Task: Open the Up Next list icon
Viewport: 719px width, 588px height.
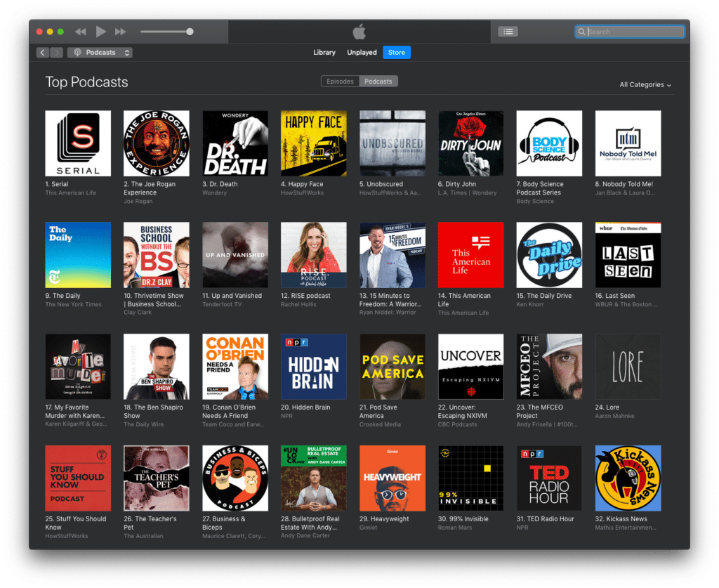Action: (x=508, y=32)
